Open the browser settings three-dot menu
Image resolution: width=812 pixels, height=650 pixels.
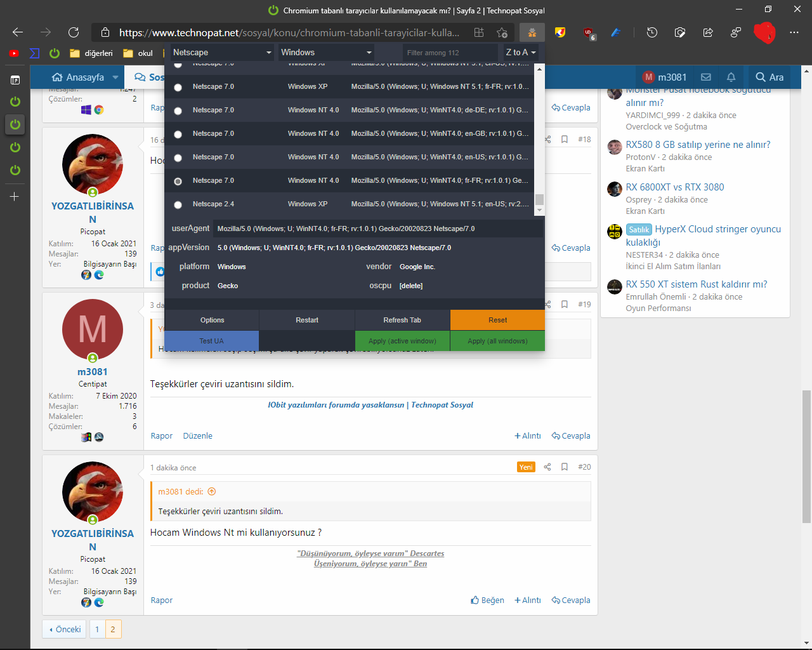tap(794, 32)
